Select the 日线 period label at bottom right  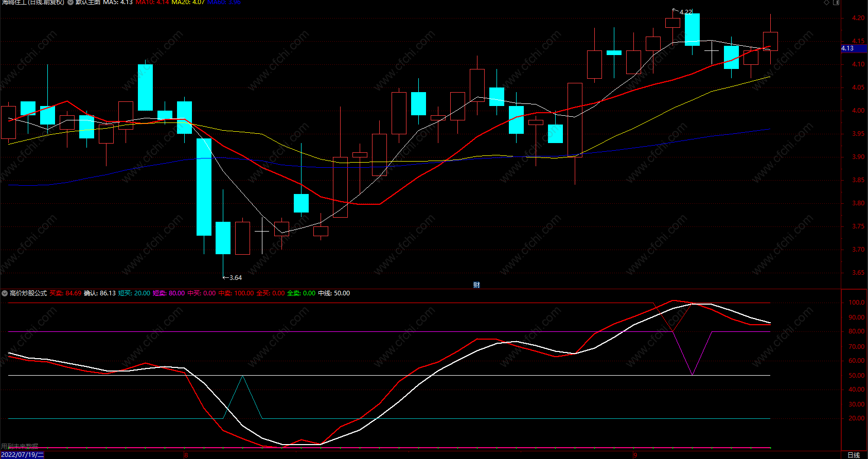pyautogui.click(x=854, y=455)
